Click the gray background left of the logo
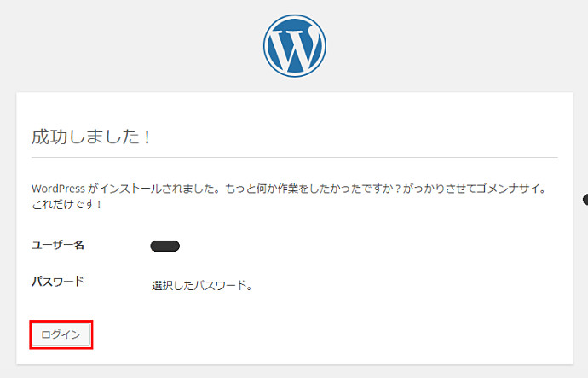This screenshot has width=588, height=378. (128, 43)
